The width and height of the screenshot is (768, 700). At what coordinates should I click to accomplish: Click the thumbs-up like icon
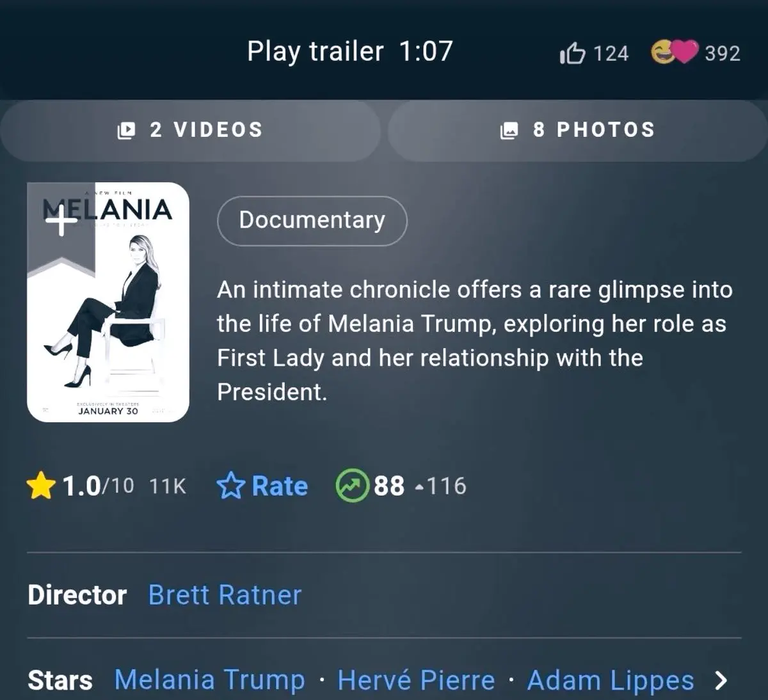pyautogui.click(x=572, y=53)
